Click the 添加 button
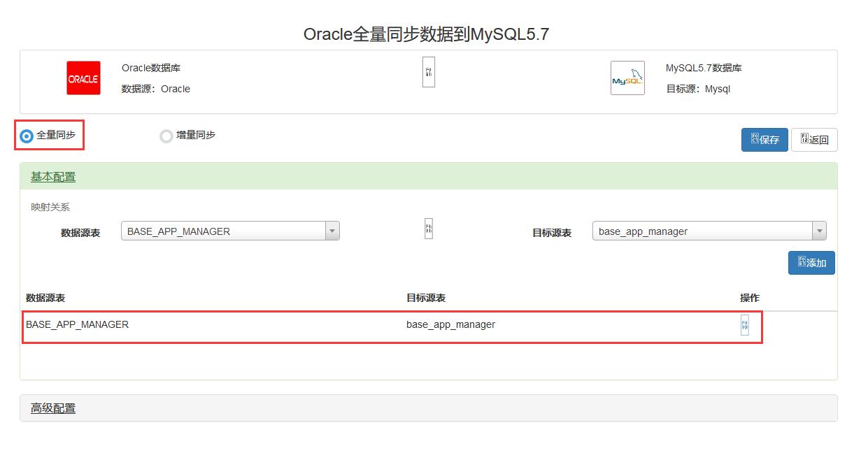Viewport: 868px width, 453px height. [x=811, y=263]
